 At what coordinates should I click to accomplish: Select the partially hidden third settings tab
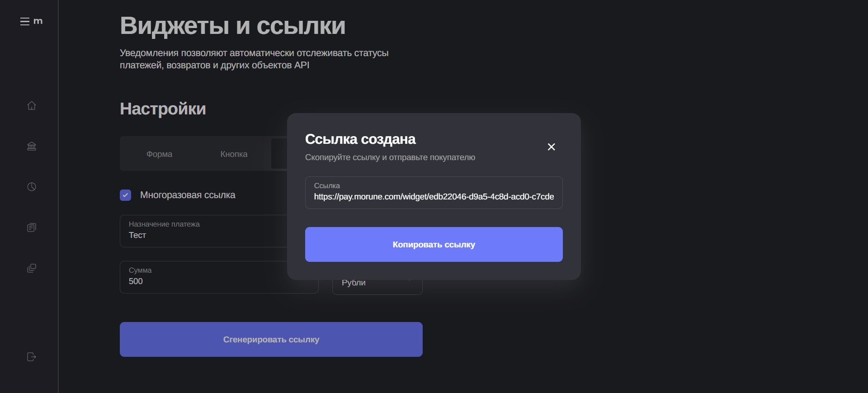pos(279,154)
